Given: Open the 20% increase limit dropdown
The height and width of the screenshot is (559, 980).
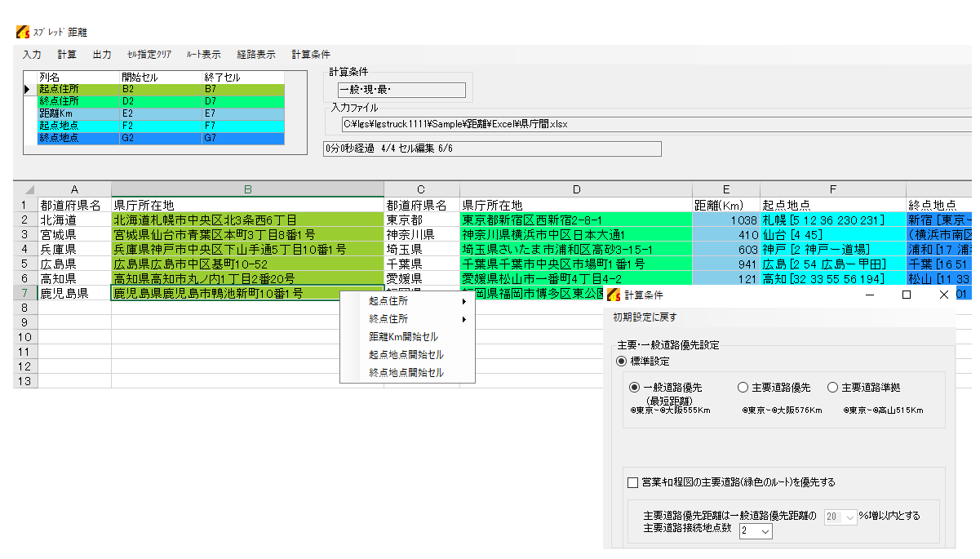Looking at the screenshot, I should coord(840,517).
